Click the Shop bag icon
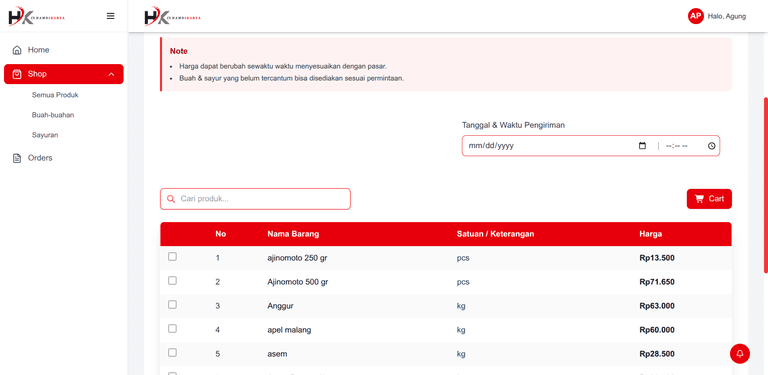The height and width of the screenshot is (375, 768). tap(17, 74)
